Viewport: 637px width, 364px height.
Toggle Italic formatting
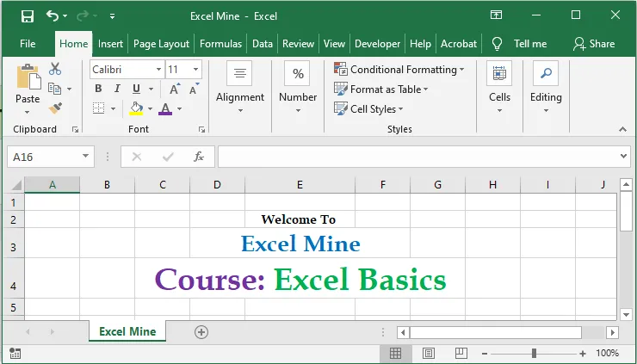pos(117,89)
